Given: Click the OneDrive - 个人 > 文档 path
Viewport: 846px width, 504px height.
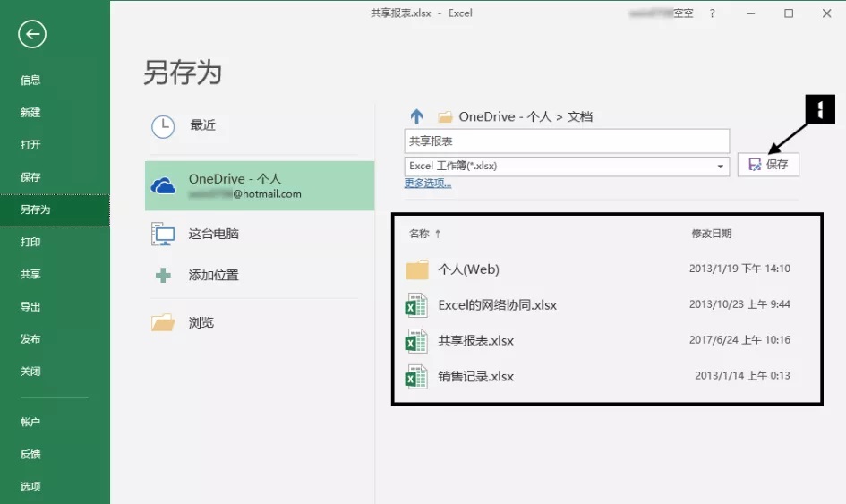Looking at the screenshot, I should [526, 116].
